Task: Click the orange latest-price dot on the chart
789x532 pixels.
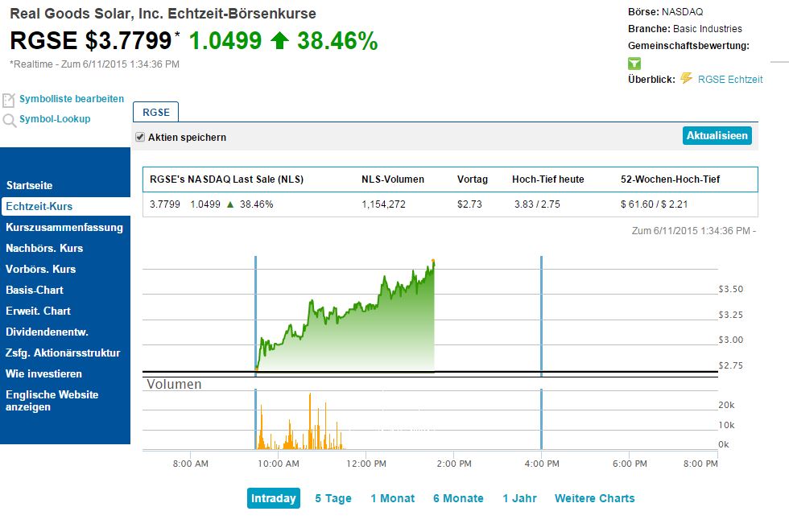Action: tap(433, 261)
